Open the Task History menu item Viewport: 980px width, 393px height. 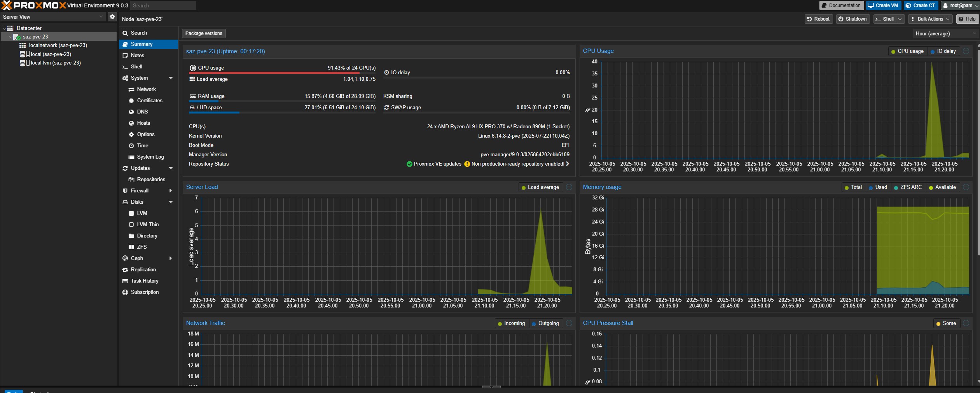coord(144,281)
